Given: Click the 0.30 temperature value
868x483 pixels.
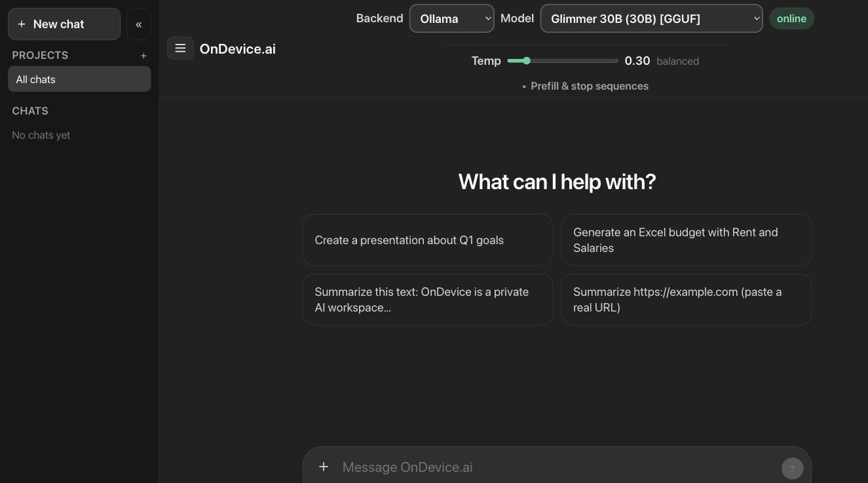Looking at the screenshot, I should tap(637, 61).
